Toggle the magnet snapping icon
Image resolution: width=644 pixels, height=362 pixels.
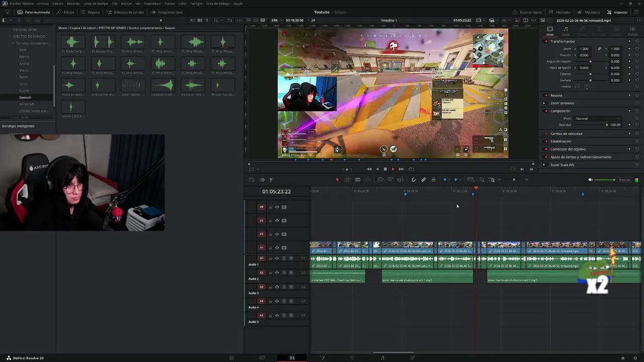point(414,180)
